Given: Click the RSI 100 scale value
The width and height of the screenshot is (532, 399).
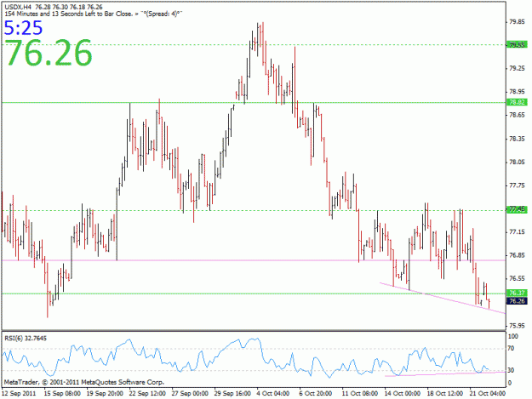Looking at the screenshot, I should pyautogui.click(x=513, y=336).
